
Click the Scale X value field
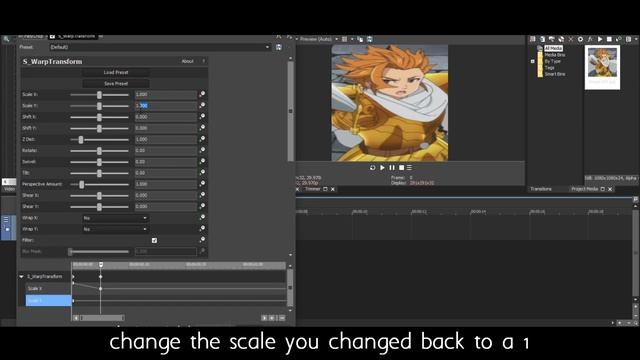click(166, 94)
